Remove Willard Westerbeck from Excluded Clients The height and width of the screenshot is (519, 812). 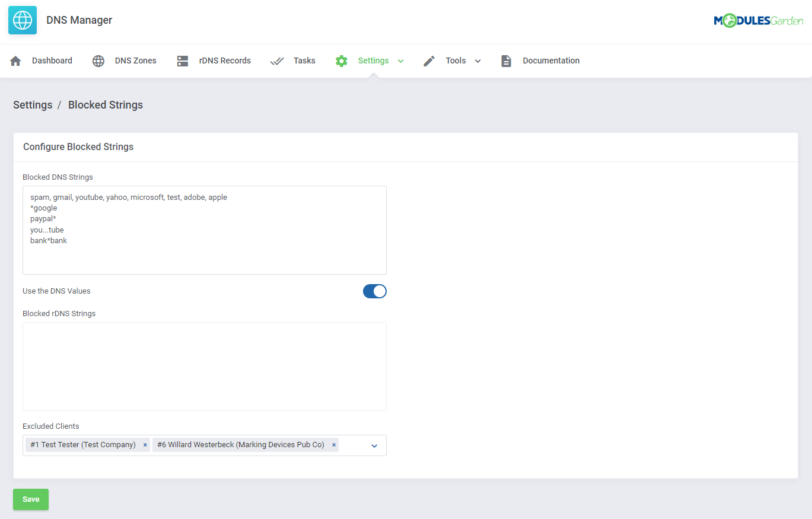pyautogui.click(x=333, y=445)
